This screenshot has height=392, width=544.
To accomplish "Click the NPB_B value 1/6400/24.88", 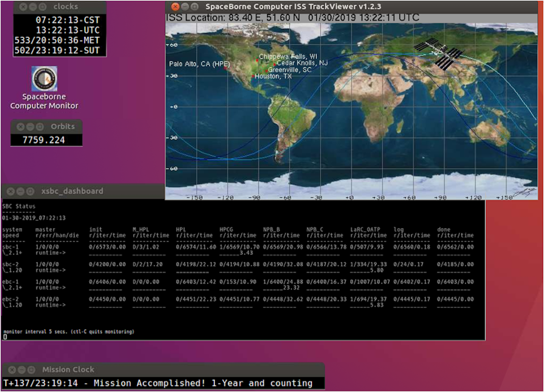I will coord(283,282).
